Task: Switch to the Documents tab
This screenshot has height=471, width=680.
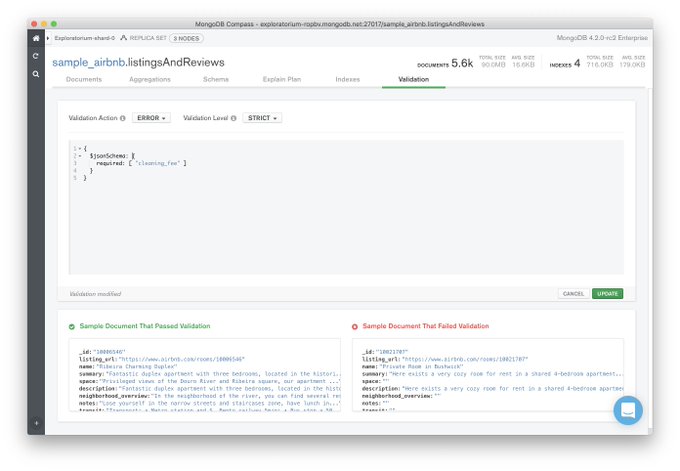Action: [x=84, y=79]
